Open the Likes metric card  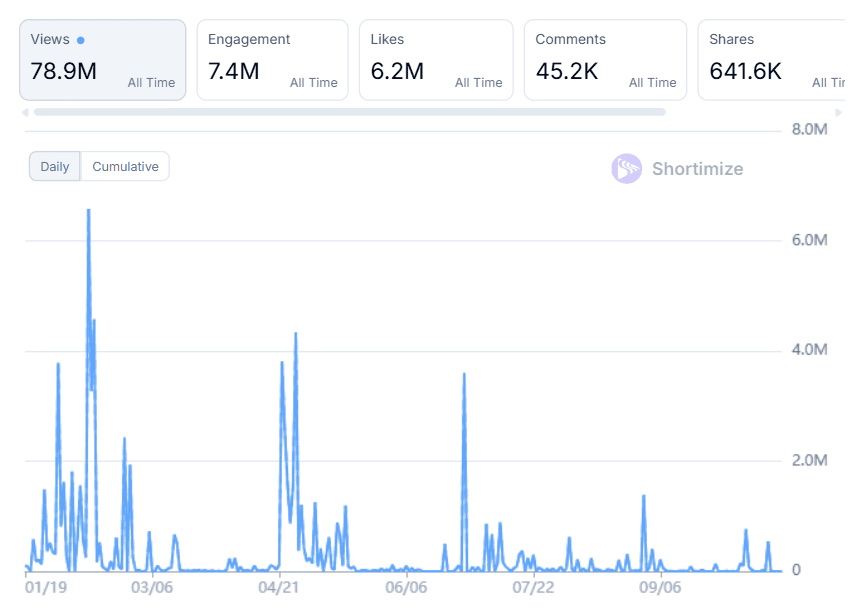tap(436, 60)
